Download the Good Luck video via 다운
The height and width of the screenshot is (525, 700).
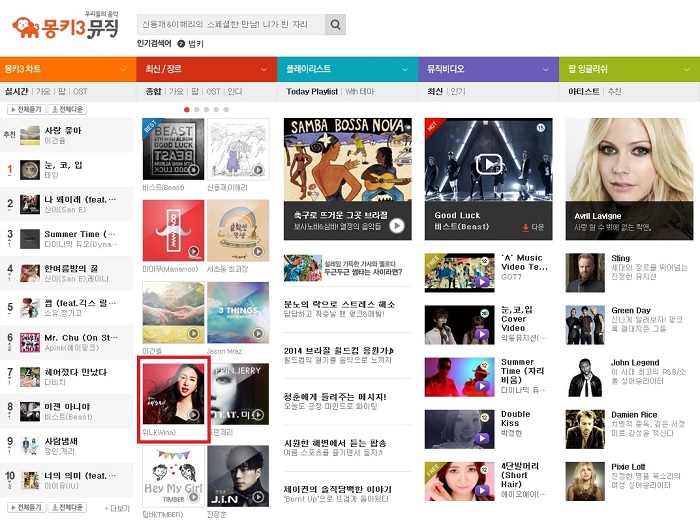click(533, 227)
